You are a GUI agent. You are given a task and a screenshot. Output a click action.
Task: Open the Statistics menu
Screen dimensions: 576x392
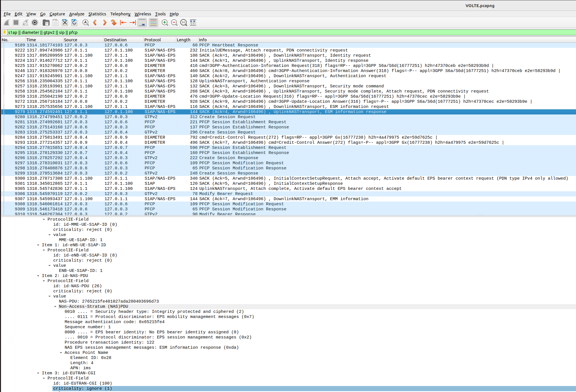[x=97, y=14]
